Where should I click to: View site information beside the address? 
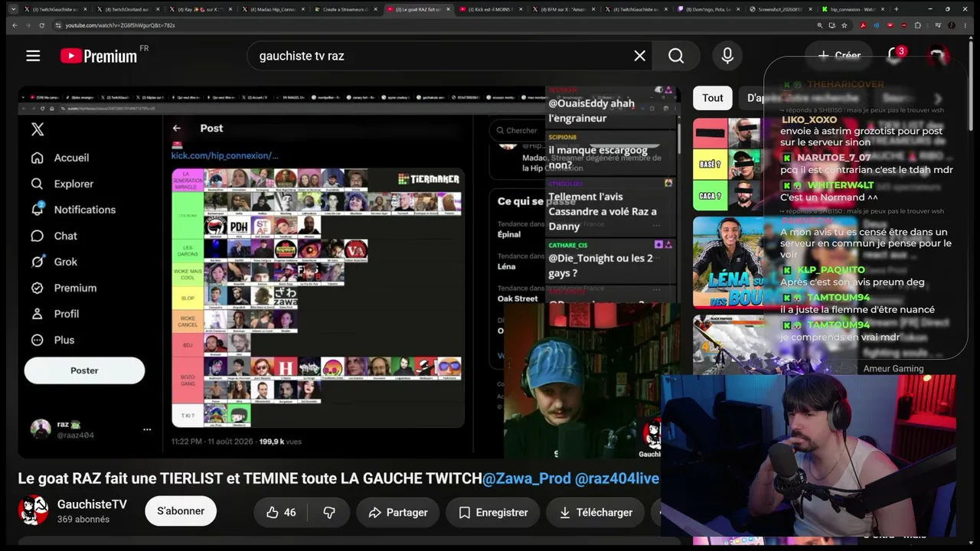point(58,25)
